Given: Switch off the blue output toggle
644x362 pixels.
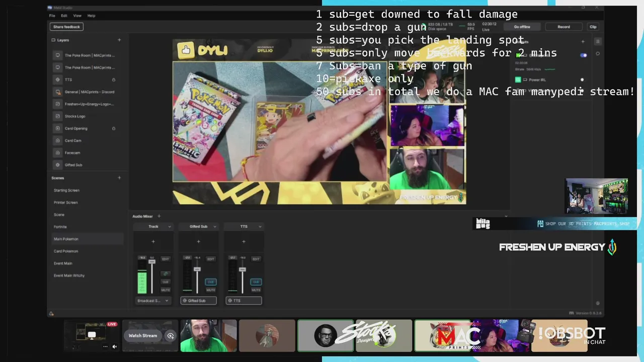Looking at the screenshot, I should click(583, 55).
